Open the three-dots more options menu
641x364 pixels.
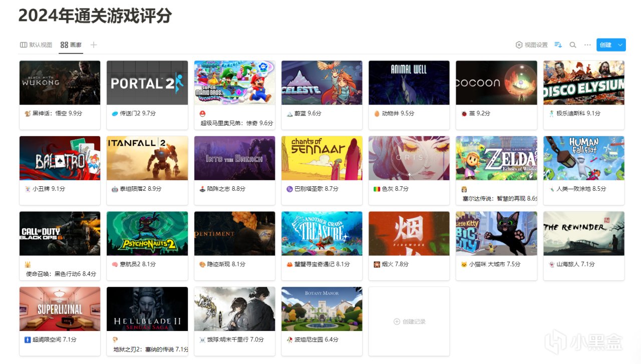tap(587, 45)
